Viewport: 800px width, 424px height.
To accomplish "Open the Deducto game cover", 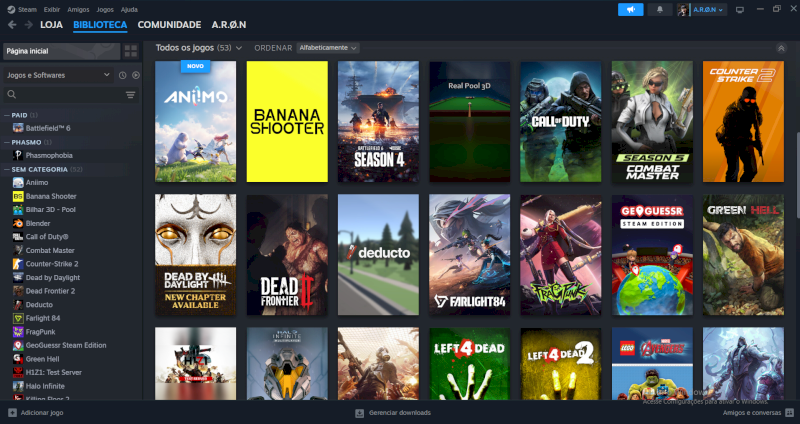I will (378, 255).
